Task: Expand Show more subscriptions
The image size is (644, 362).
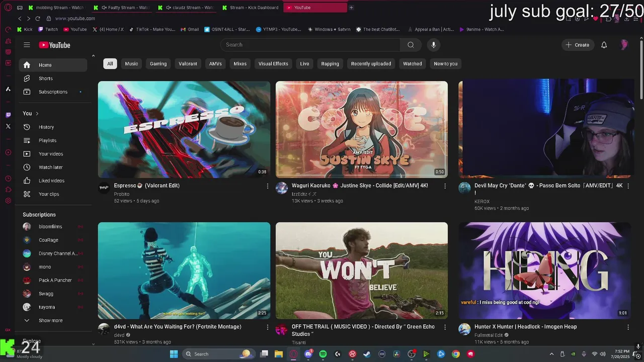Action: [x=53, y=320]
